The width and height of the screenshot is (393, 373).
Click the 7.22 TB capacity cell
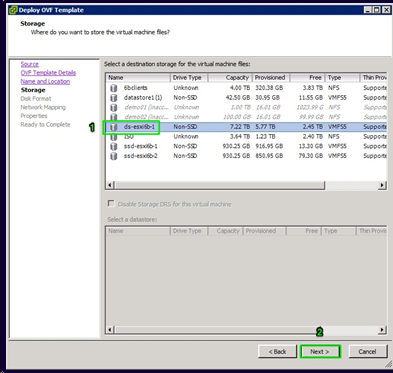240,127
